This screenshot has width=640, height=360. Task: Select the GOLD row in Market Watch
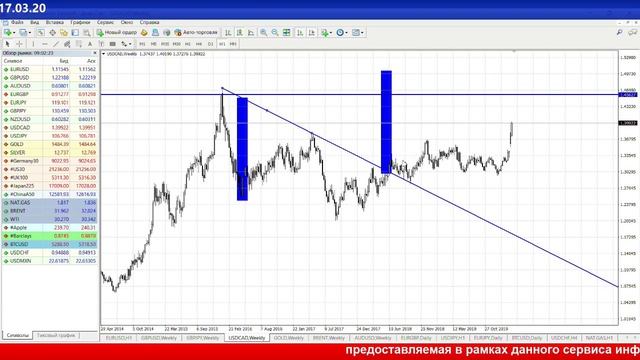point(50,144)
